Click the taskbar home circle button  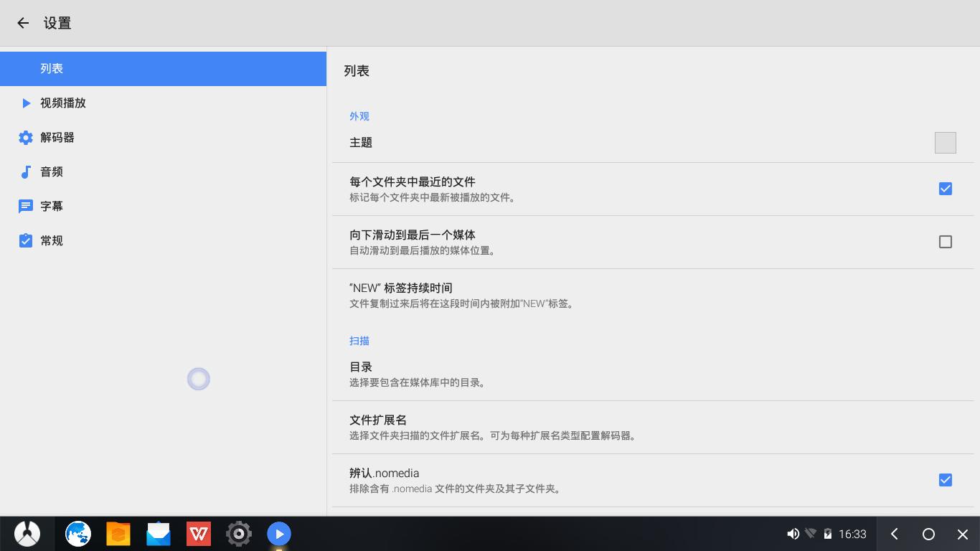pos(928,534)
